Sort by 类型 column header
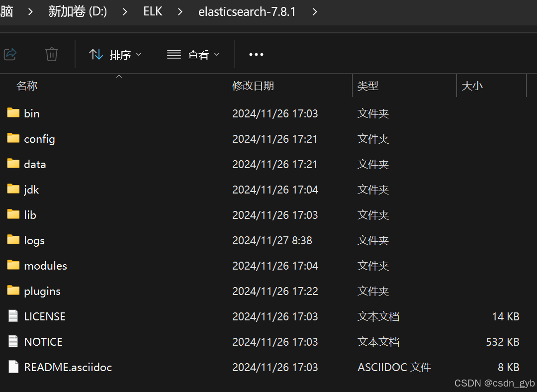Image resolution: width=537 pixels, height=392 pixels. (368, 86)
